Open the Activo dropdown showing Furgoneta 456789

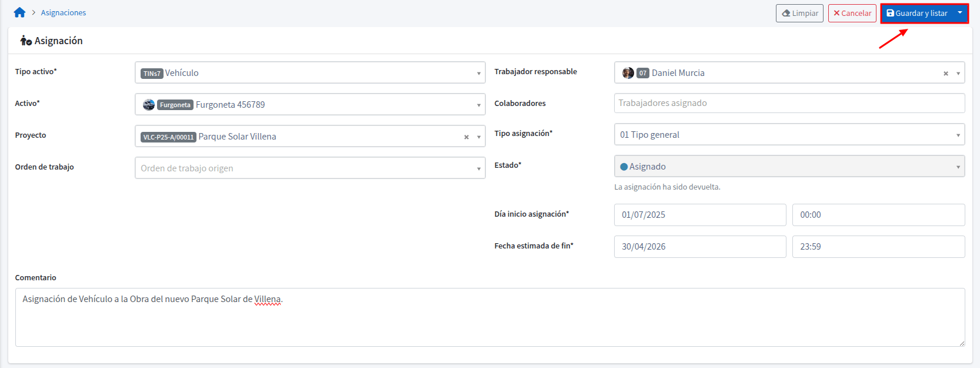[310, 104]
